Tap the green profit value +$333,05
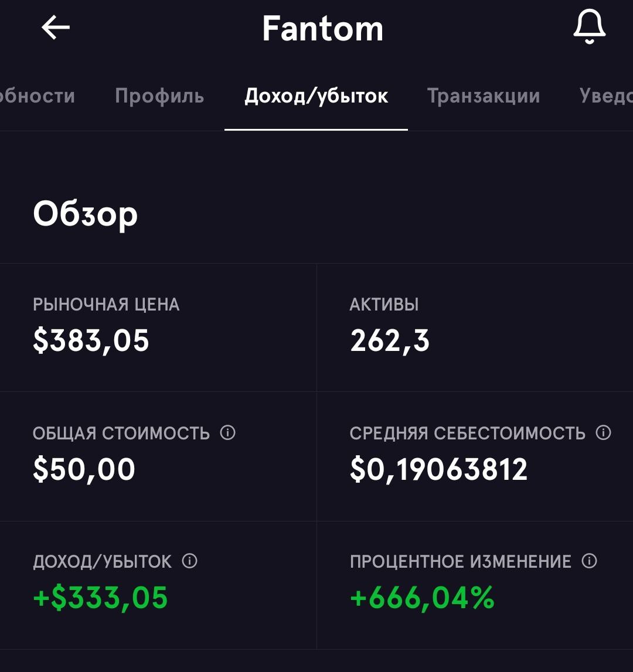Viewport: 633px width, 672px height. pyautogui.click(x=100, y=598)
